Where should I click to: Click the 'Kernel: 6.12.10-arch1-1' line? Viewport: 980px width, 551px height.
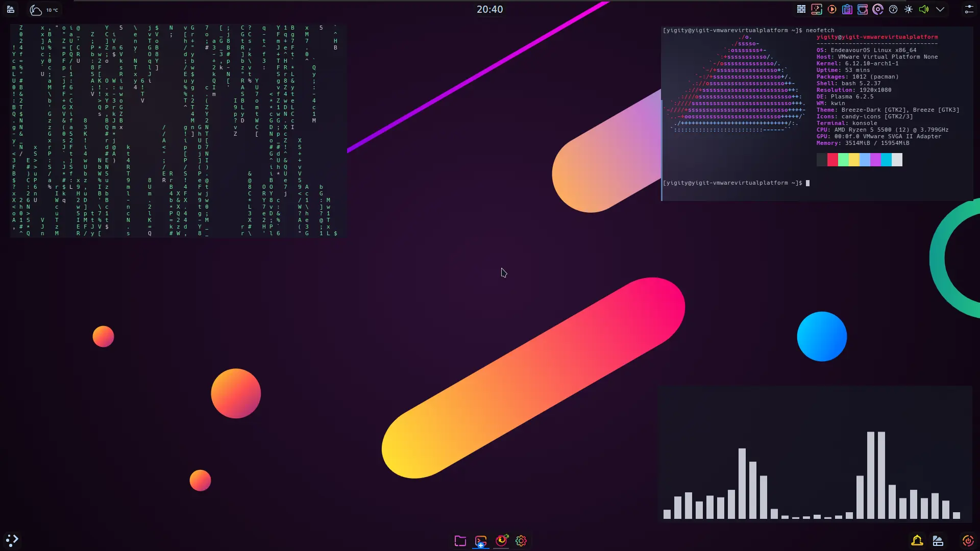click(857, 63)
